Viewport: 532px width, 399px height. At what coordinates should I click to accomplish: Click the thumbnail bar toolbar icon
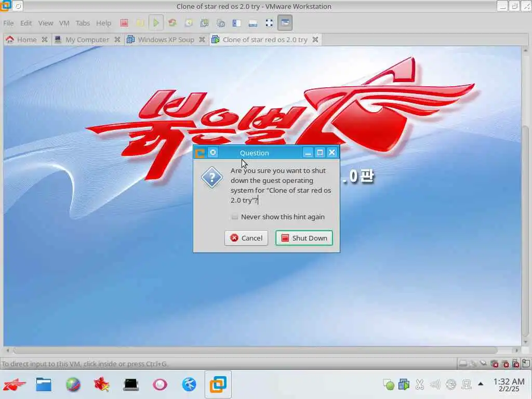[x=253, y=23]
